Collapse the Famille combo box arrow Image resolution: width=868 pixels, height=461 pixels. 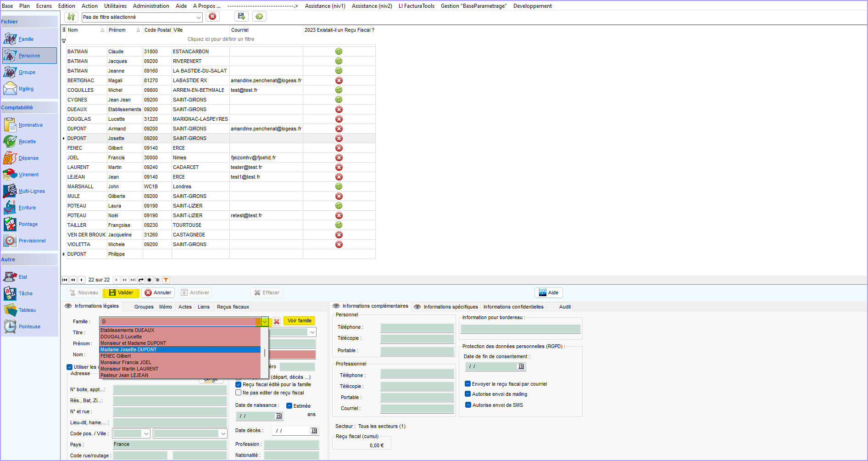(x=265, y=321)
